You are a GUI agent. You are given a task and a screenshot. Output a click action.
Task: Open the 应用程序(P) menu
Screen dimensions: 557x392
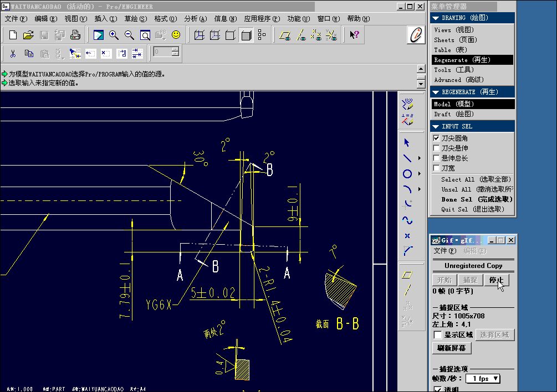coord(262,19)
